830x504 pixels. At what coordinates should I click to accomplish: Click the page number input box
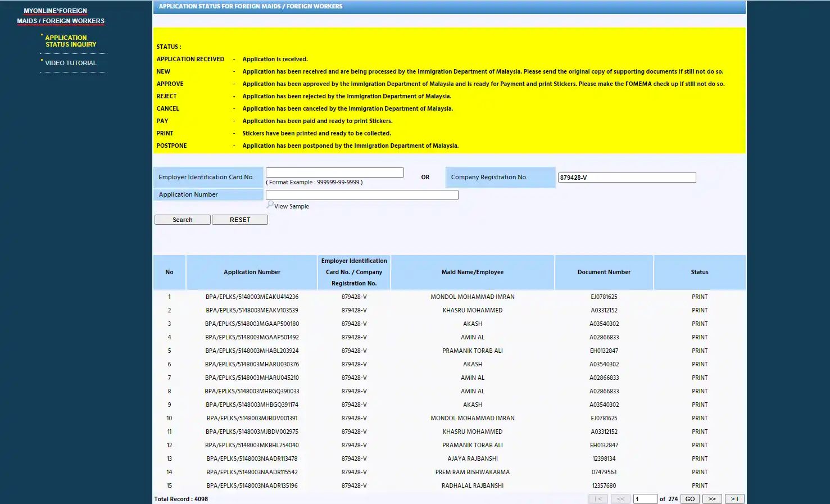[645, 499]
